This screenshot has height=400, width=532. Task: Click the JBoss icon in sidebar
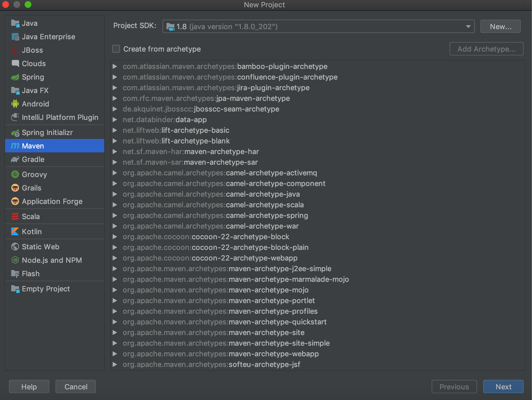click(x=15, y=50)
